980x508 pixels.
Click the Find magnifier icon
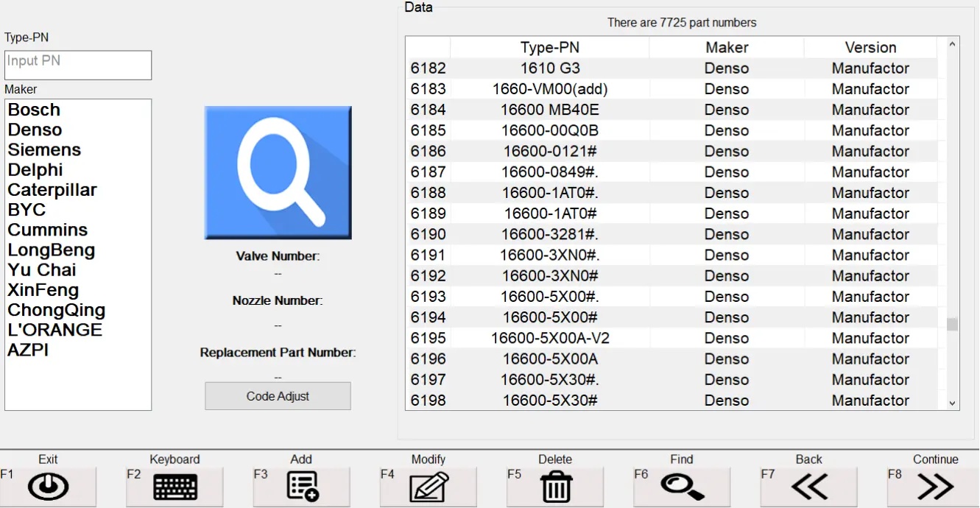pyautogui.click(x=682, y=487)
